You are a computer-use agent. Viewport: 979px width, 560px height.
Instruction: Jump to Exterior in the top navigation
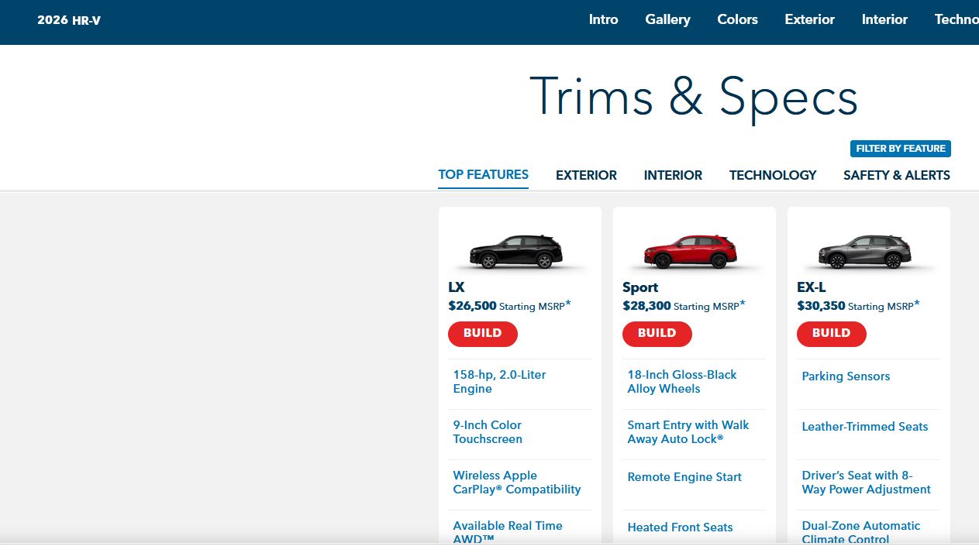[809, 20]
